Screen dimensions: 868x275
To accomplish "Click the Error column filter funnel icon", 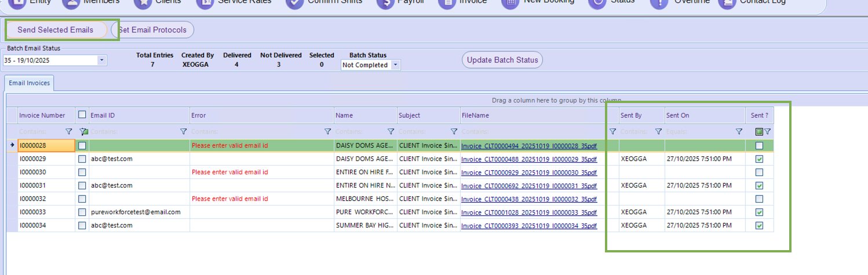I will (x=327, y=131).
